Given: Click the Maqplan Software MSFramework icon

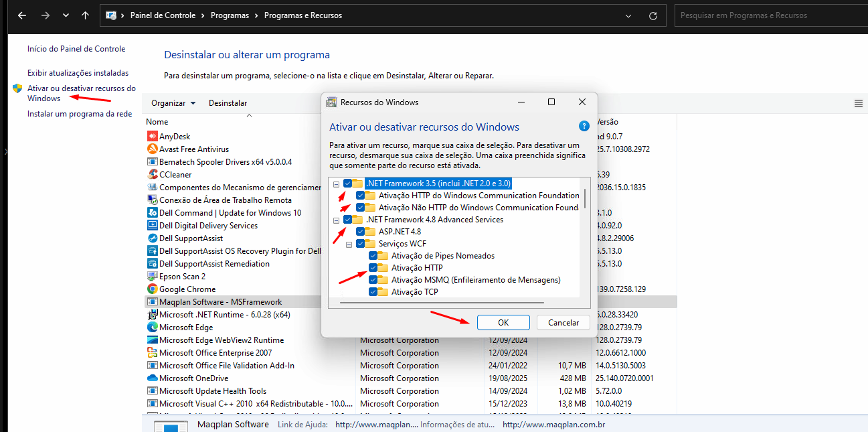Looking at the screenshot, I should point(152,302).
